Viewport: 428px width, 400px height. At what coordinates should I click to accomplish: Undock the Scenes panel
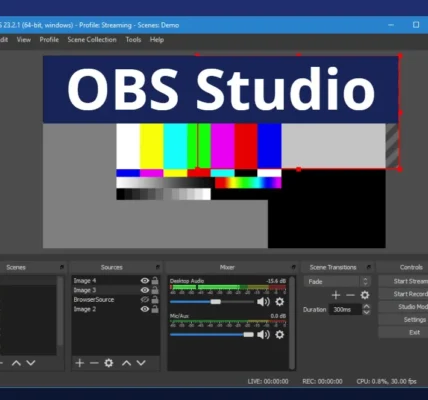pyautogui.click(x=62, y=267)
